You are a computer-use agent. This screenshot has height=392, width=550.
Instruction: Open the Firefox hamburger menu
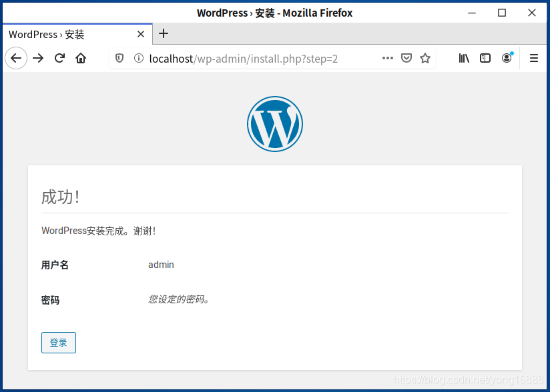(534, 58)
